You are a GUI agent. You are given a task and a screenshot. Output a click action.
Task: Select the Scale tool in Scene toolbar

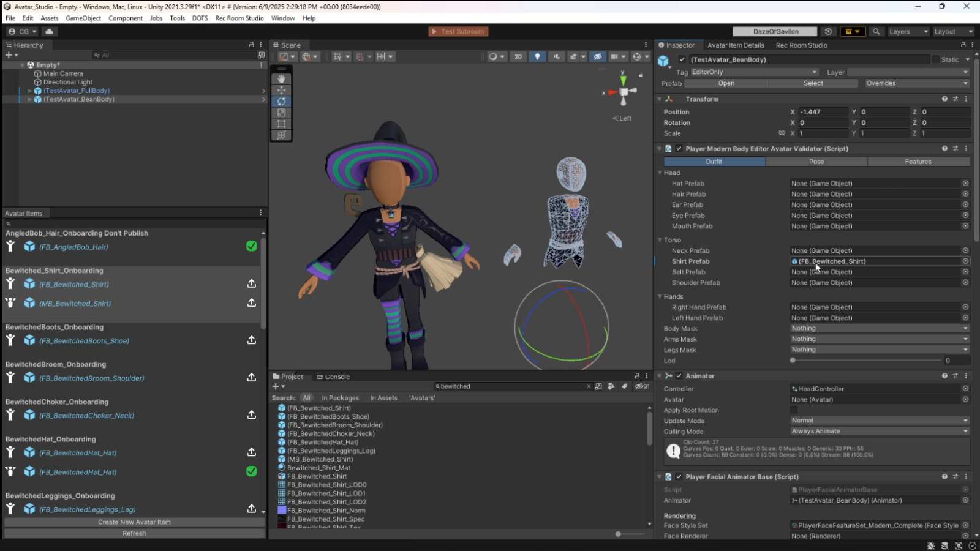pyautogui.click(x=281, y=113)
